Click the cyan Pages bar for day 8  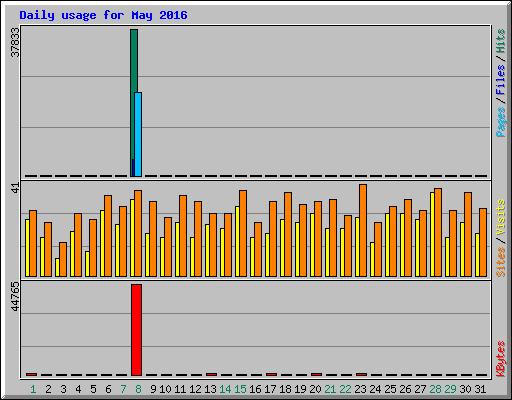pyautogui.click(x=138, y=134)
